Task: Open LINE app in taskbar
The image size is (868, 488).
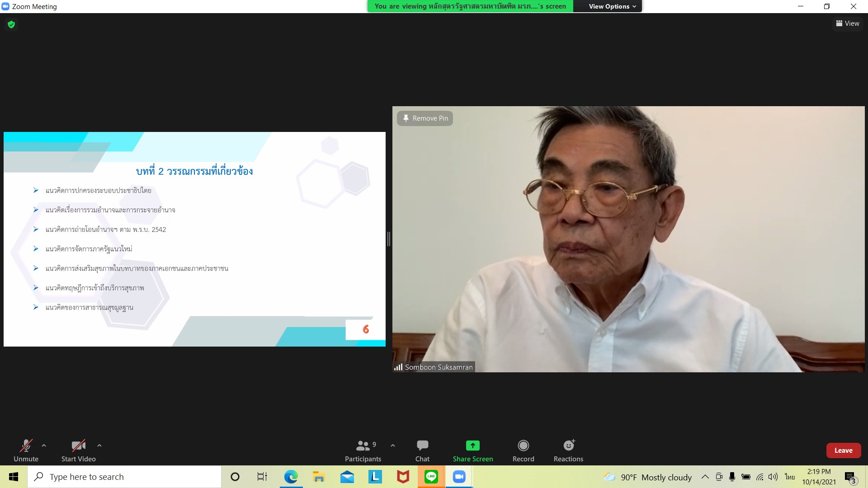Action: (x=431, y=477)
